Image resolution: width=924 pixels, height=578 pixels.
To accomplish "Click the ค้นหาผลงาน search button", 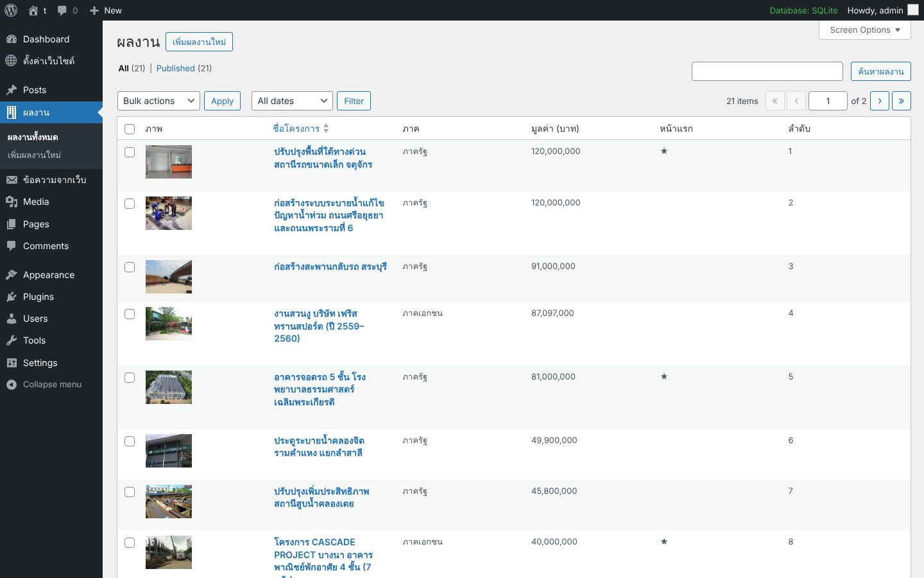I will [881, 71].
